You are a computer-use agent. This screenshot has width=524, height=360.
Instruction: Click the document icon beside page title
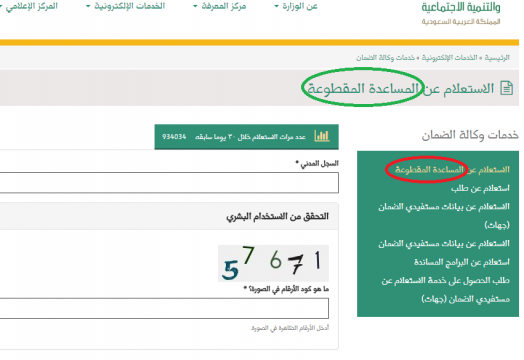(507, 88)
